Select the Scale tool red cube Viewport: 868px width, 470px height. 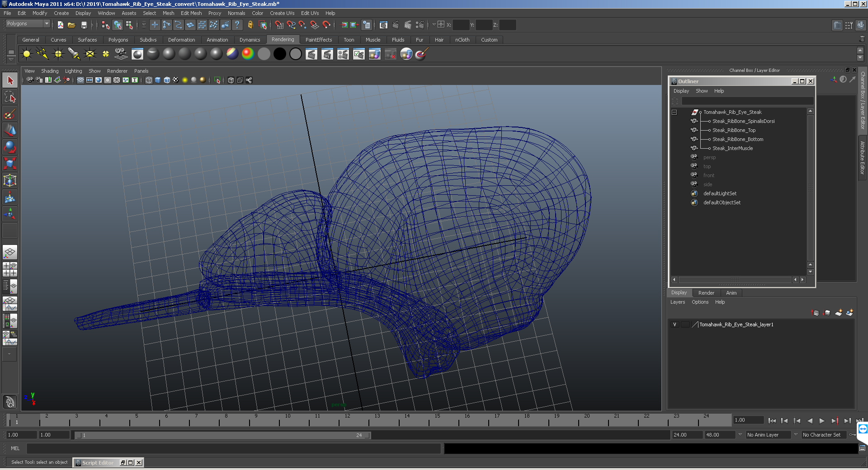10,163
